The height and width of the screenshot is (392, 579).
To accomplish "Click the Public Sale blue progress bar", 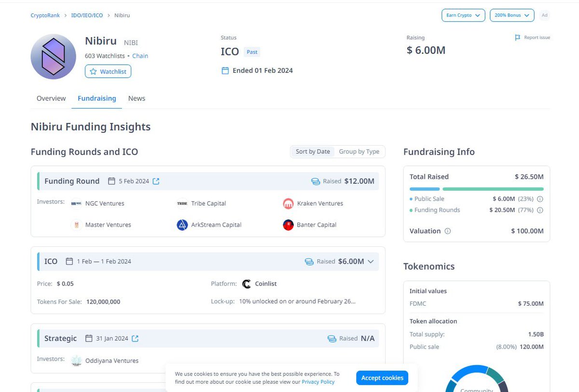I will point(425,189).
